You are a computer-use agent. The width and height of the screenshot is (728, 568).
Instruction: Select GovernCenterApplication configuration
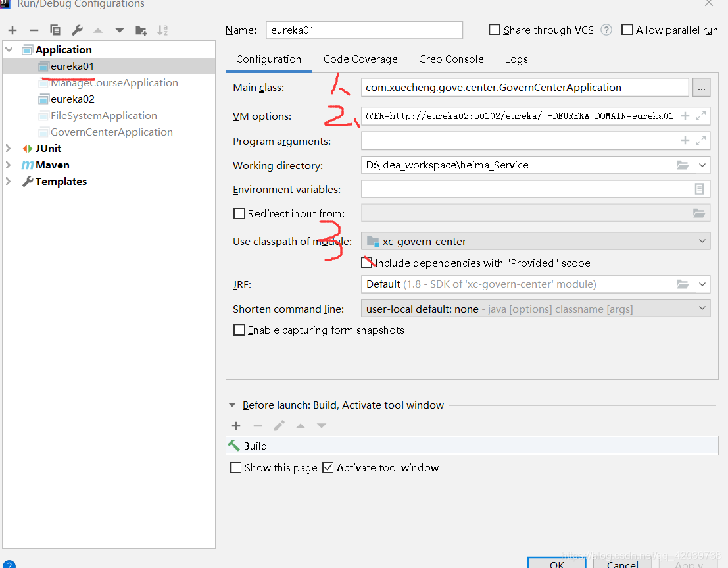pyautogui.click(x=111, y=132)
